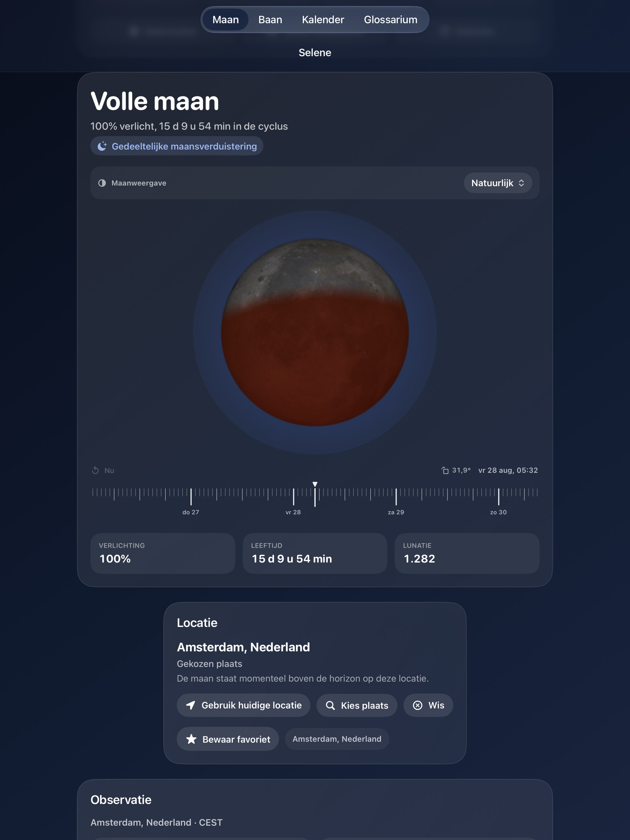Select the zo 30 timeline label

[x=498, y=512]
